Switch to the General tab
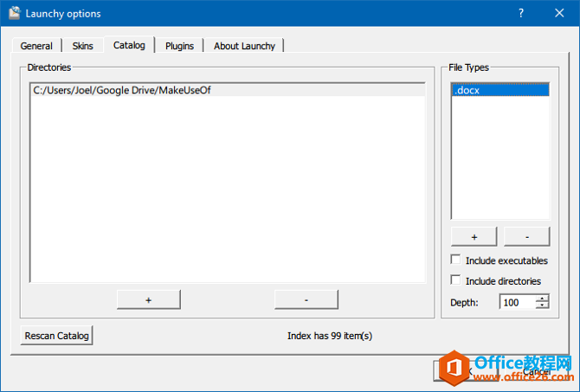 tap(36, 46)
